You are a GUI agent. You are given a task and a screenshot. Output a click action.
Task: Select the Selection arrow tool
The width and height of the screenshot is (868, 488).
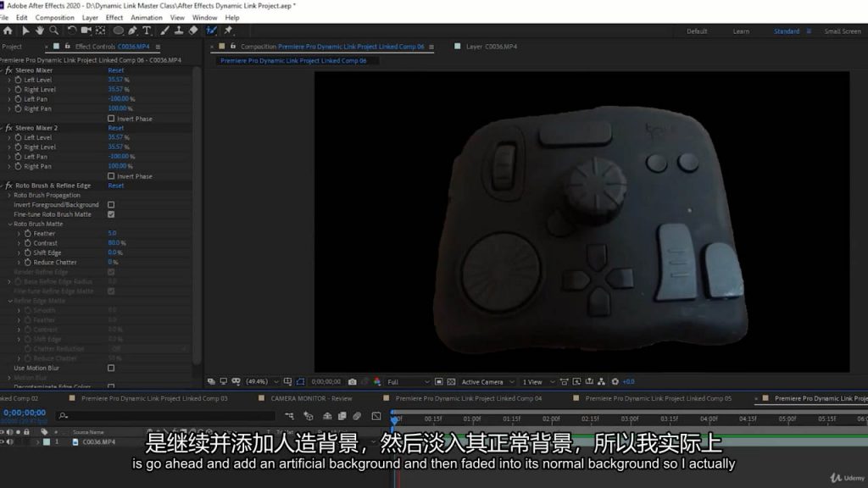(x=25, y=31)
